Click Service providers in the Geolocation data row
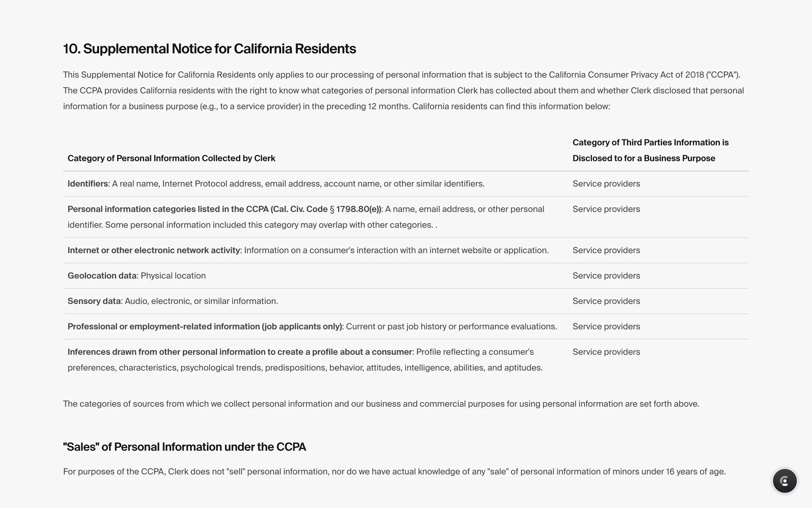This screenshot has height=508, width=812. point(606,276)
